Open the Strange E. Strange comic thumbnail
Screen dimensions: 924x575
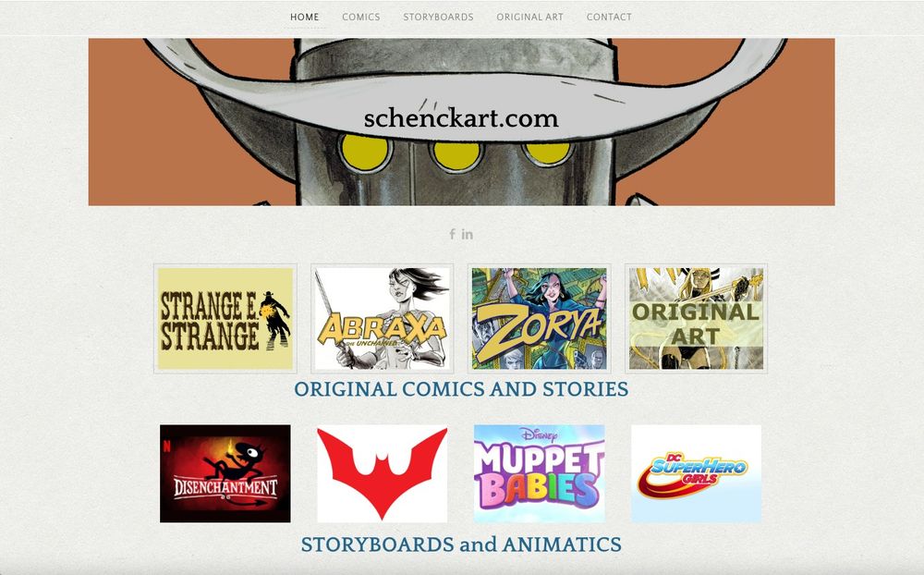pos(225,318)
